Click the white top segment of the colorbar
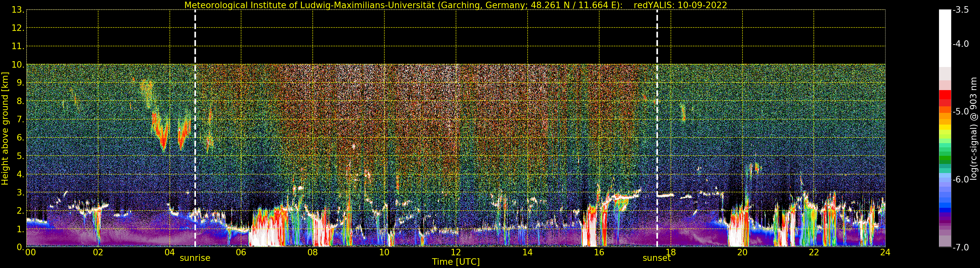 point(945,38)
